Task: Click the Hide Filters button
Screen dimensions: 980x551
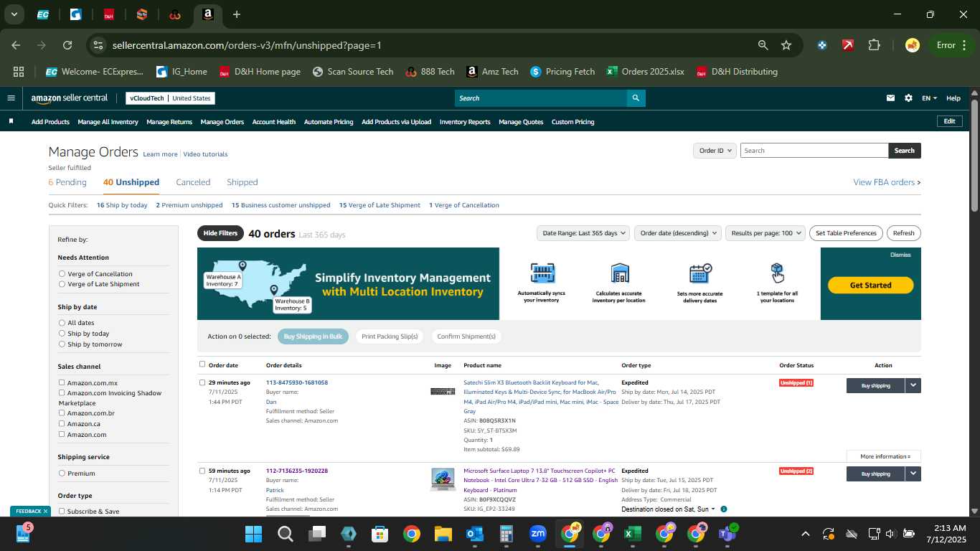Action: [220, 233]
